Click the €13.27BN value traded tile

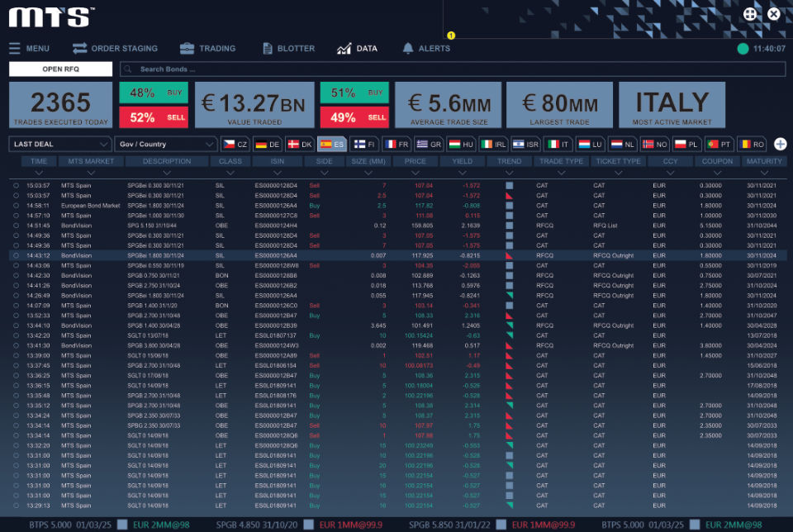coord(254,105)
